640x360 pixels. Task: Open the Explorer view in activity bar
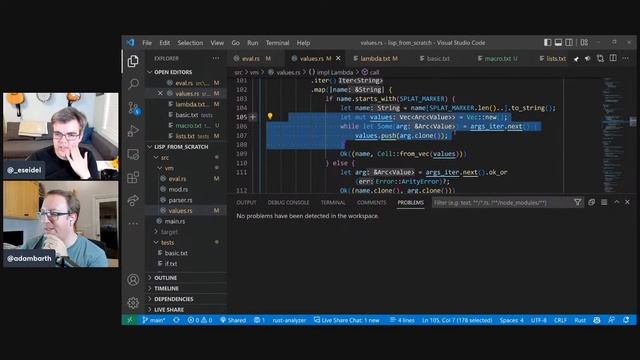(133, 61)
